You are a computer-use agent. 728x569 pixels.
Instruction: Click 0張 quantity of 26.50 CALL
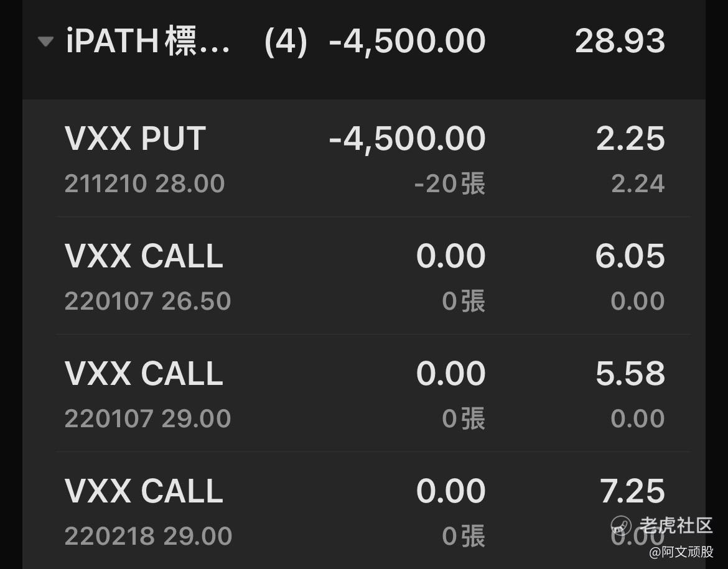point(464,301)
